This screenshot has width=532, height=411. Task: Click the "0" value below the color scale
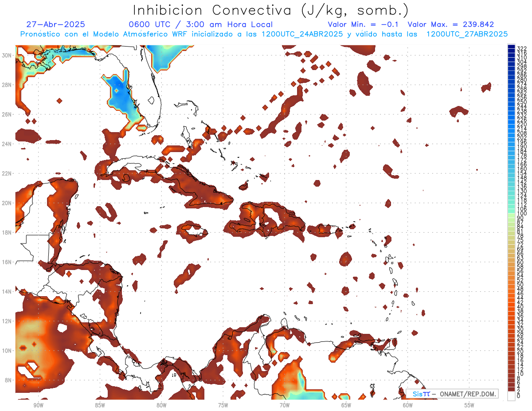[x=519, y=396]
